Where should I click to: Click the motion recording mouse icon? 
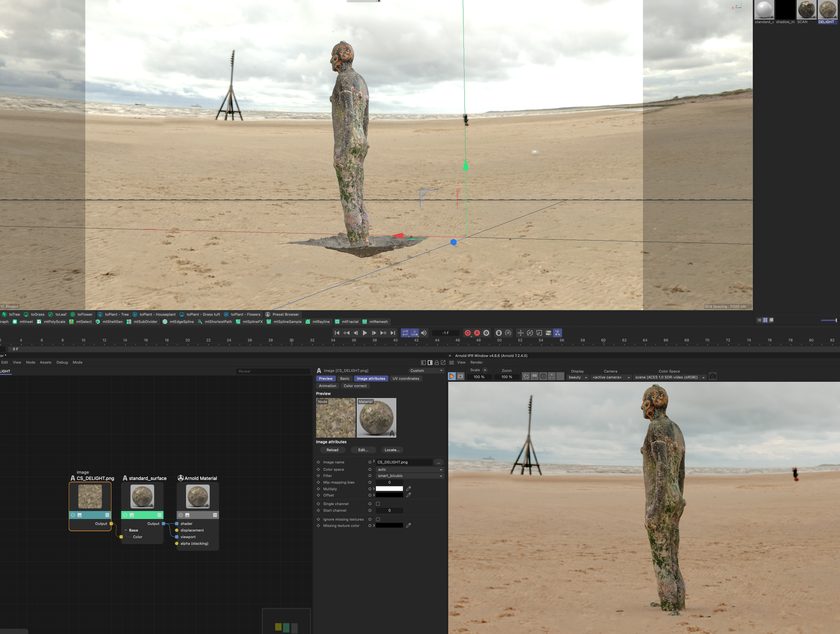click(x=499, y=333)
